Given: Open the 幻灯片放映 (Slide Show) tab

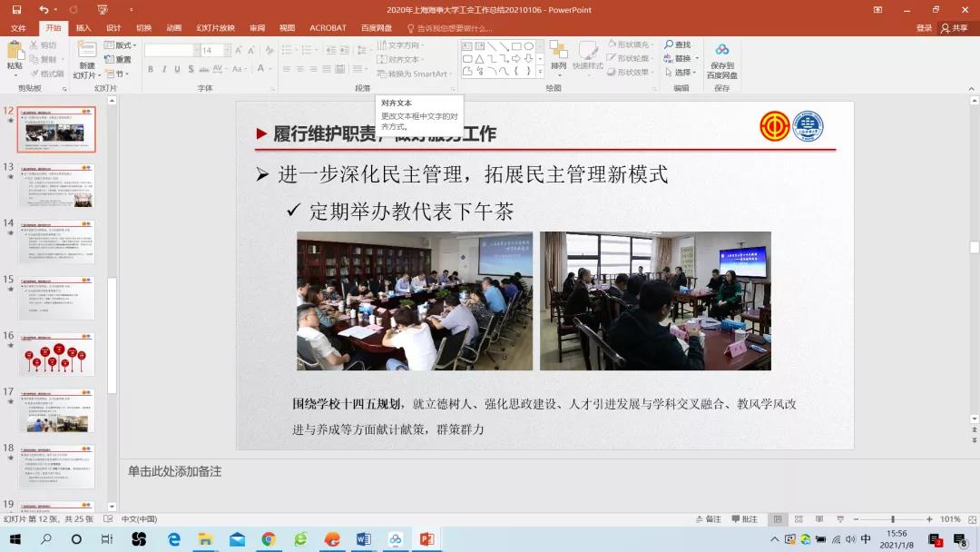Looking at the screenshot, I should pos(216,28).
